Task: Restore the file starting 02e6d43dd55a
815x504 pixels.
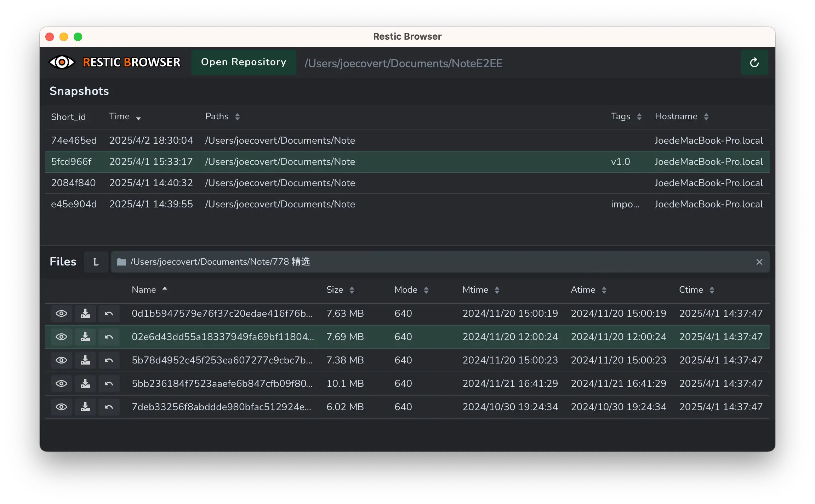Action: tap(109, 337)
